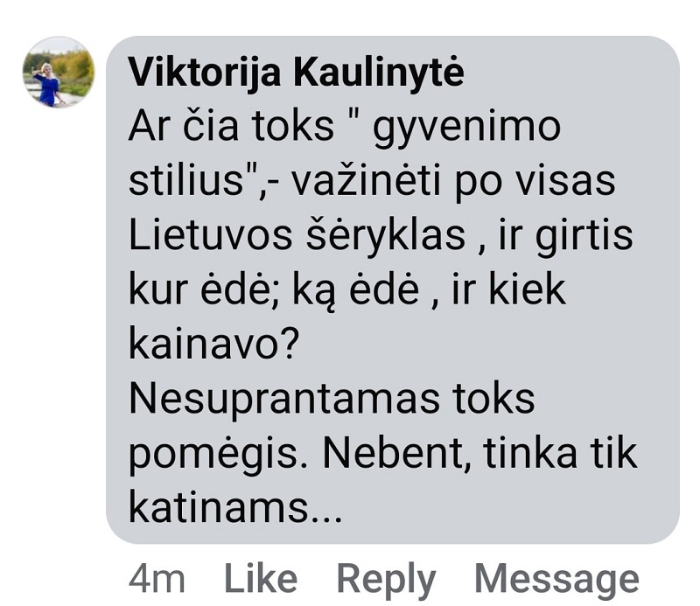700x606 pixels.
Task: Open the 4m timestamp
Action: click(x=157, y=579)
